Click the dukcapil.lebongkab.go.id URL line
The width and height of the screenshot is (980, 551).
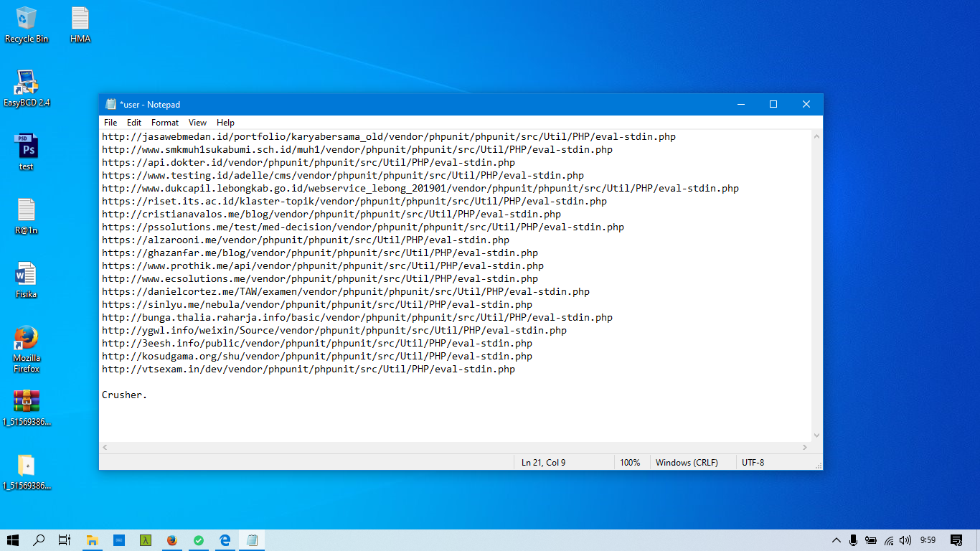tap(420, 188)
